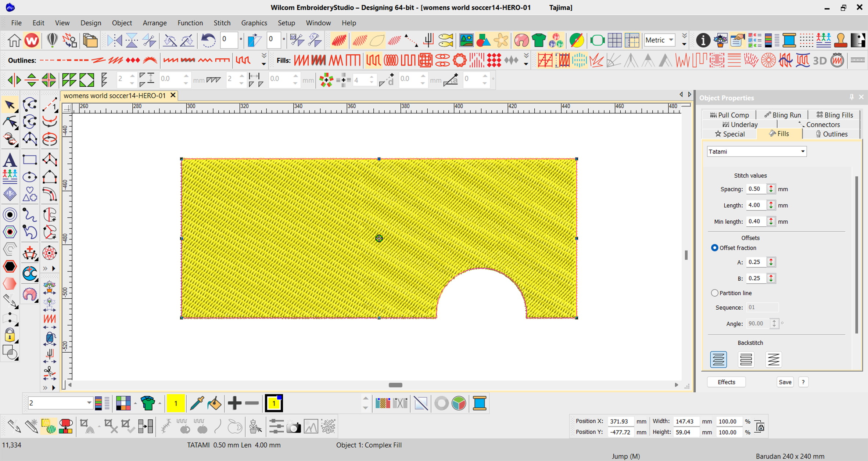
Task: Click the color picker eyedropper icon
Action: point(197,403)
